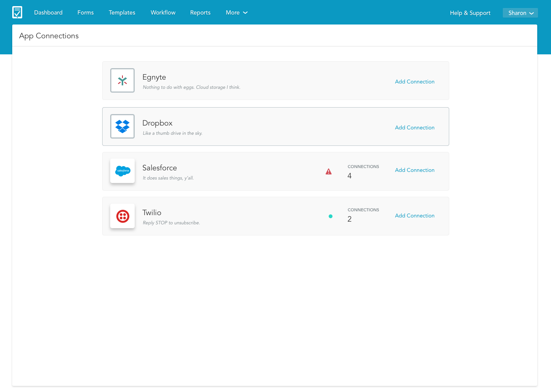
Task: Navigate to Workflow
Action: click(163, 13)
